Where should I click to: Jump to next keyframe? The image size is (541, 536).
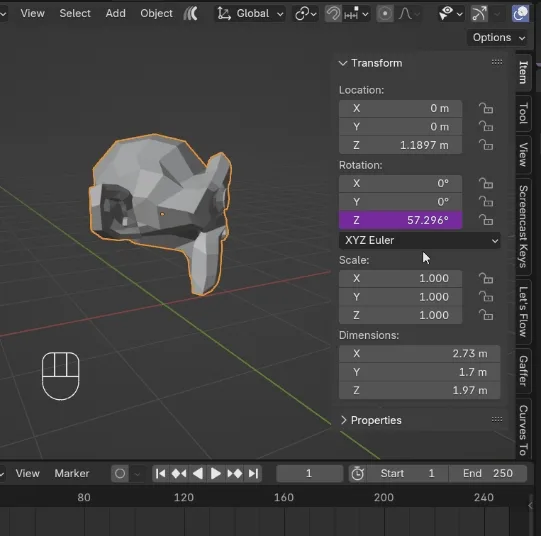[235, 474]
